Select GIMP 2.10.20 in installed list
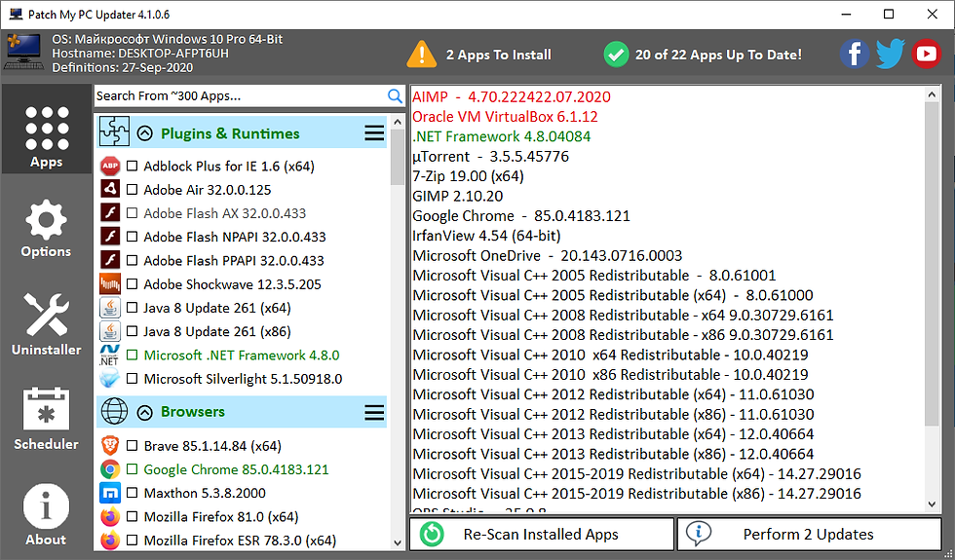 pyautogui.click(x=457, y=196)
